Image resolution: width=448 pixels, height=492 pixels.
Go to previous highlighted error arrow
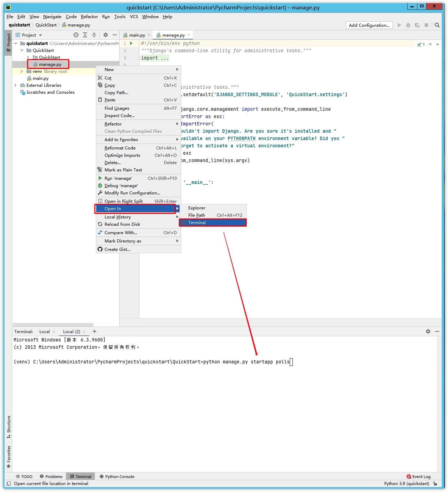coord(430,44)
